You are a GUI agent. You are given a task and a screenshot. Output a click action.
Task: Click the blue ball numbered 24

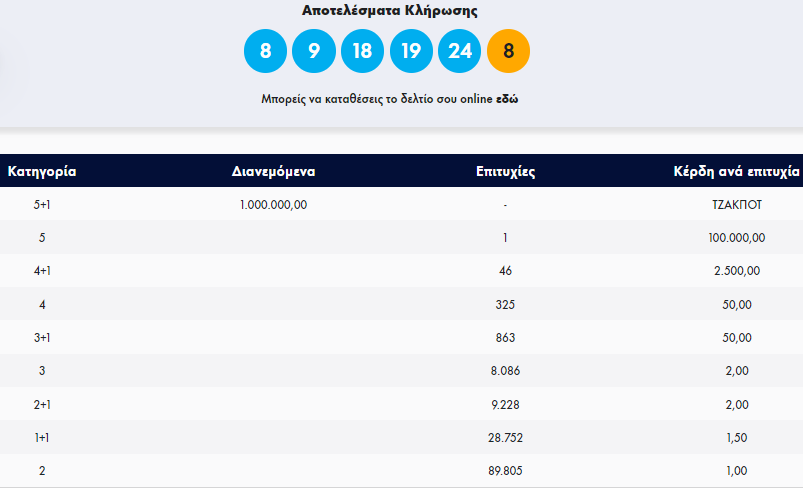pos(459,51)
